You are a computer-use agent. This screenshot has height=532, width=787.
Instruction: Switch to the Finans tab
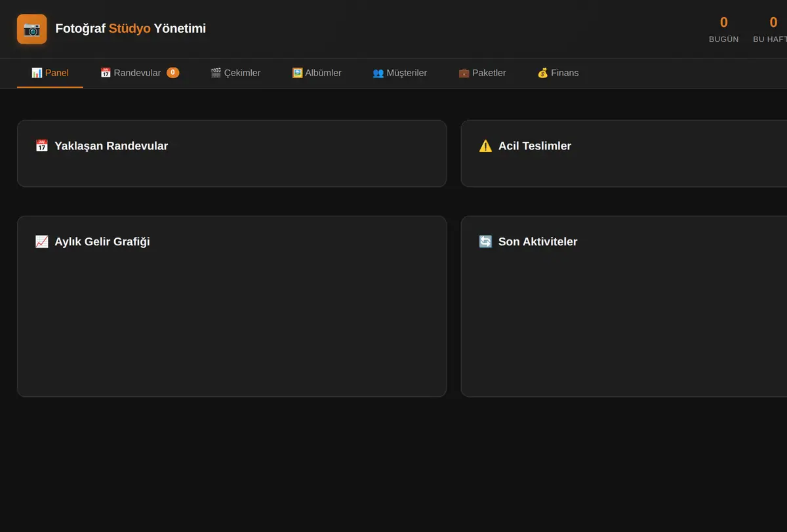tap(558, 73)
